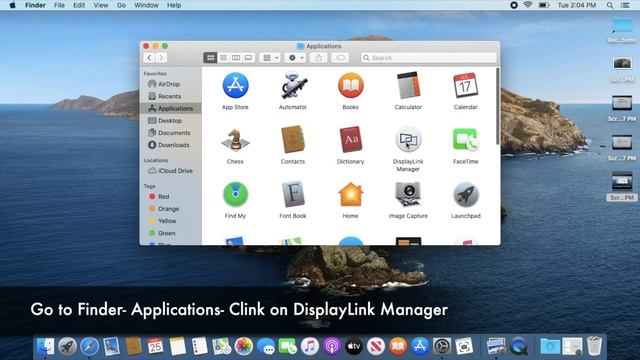The image size is (640, 360).
Task: Open the Finder menu in menu bar
Action: [x=35, y=5]
